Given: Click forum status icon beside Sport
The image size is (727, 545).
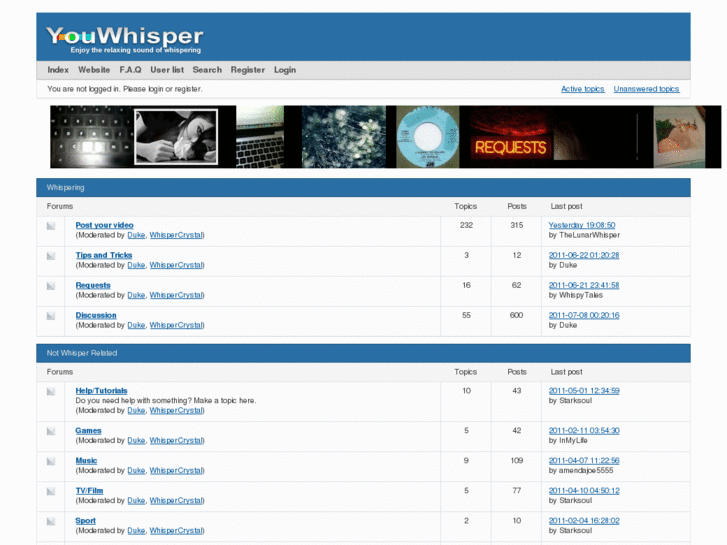Looking at the screenshot, I should pos(51,522).
